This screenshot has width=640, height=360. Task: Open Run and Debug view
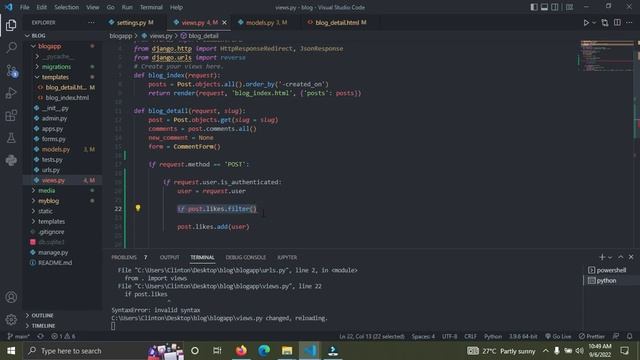[11, 93]
